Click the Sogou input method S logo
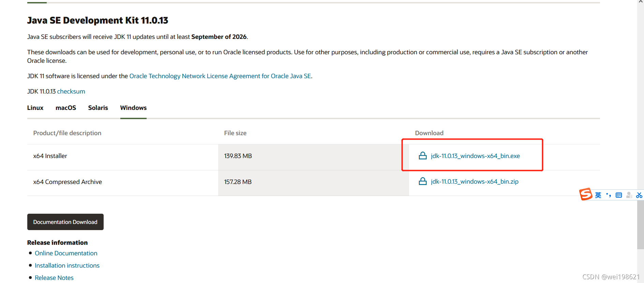The height and width of the screenshot is (283, 644). tap(586, 194)
